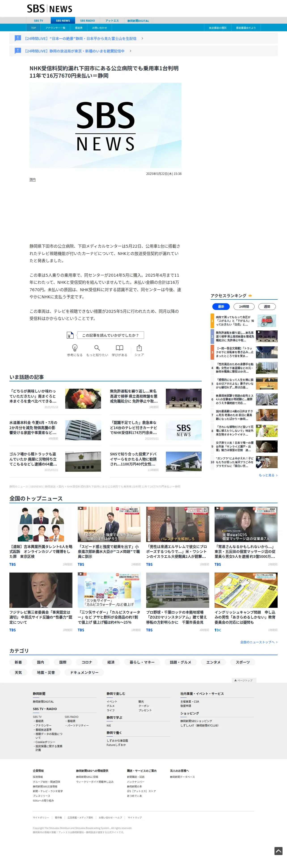Switch ranking to 週間
Viewport: 287px width, 868px height.
(x=267, y=306)
